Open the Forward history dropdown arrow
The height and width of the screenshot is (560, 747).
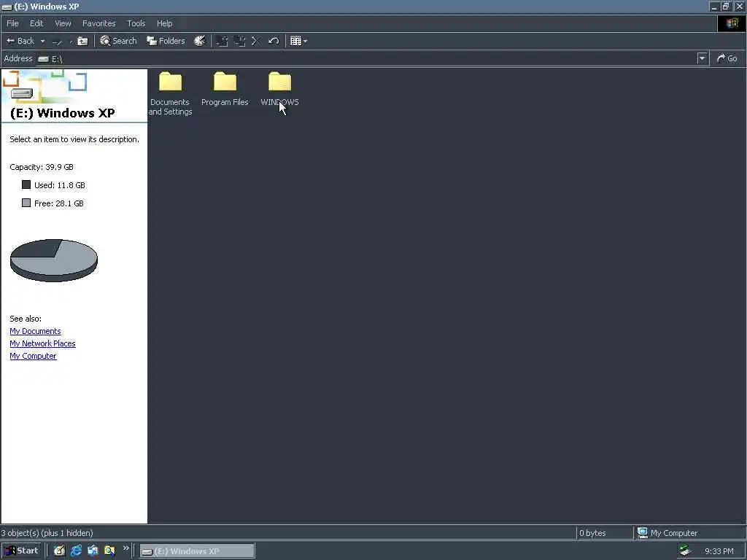(71, 42)
